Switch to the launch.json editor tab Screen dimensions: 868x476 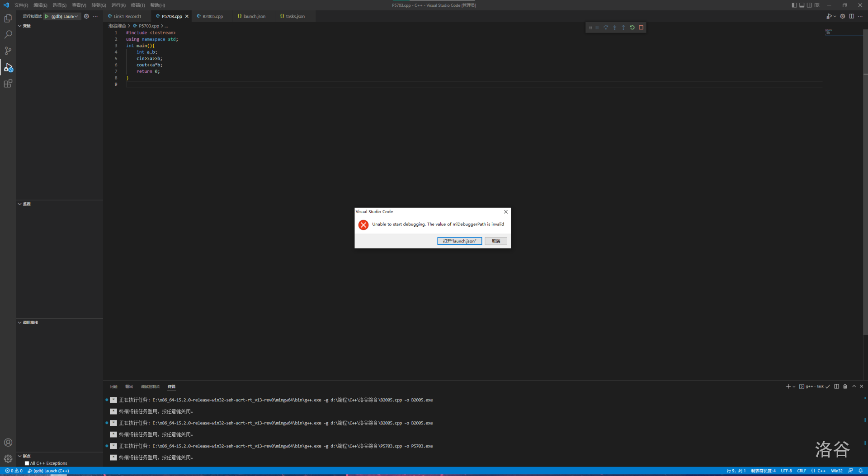tap(254, 16)
